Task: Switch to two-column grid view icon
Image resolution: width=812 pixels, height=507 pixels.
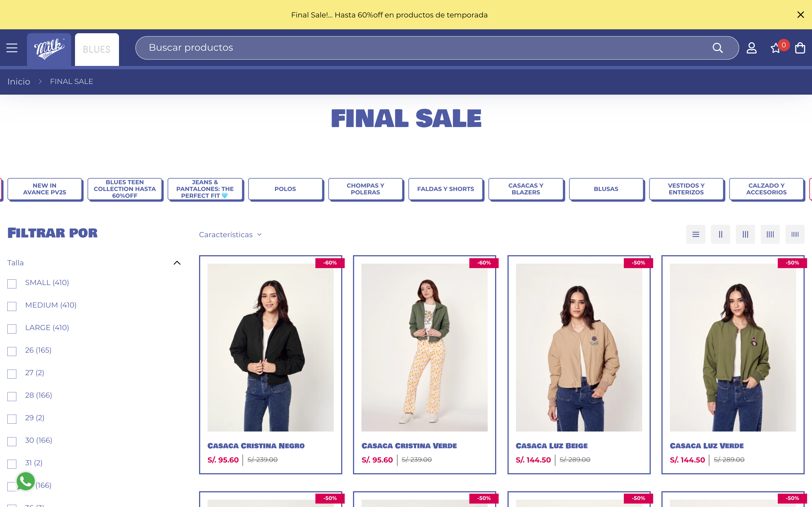Action: (720, 234)
